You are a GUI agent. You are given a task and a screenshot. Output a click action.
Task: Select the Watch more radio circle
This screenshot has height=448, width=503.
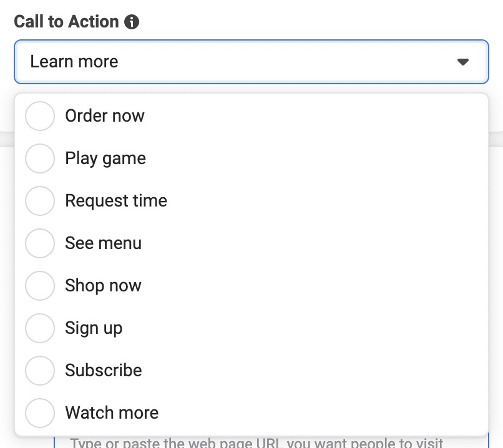[x=40, y=412]
